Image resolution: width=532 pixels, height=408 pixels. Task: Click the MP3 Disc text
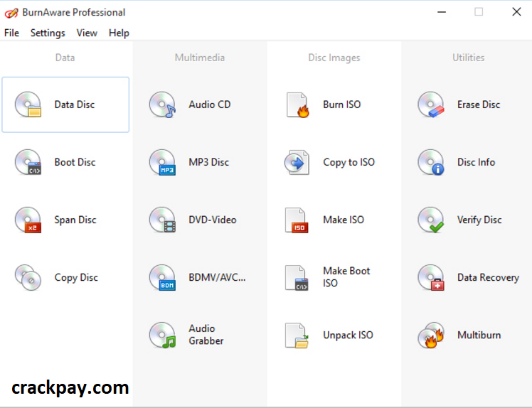[209, 162]
